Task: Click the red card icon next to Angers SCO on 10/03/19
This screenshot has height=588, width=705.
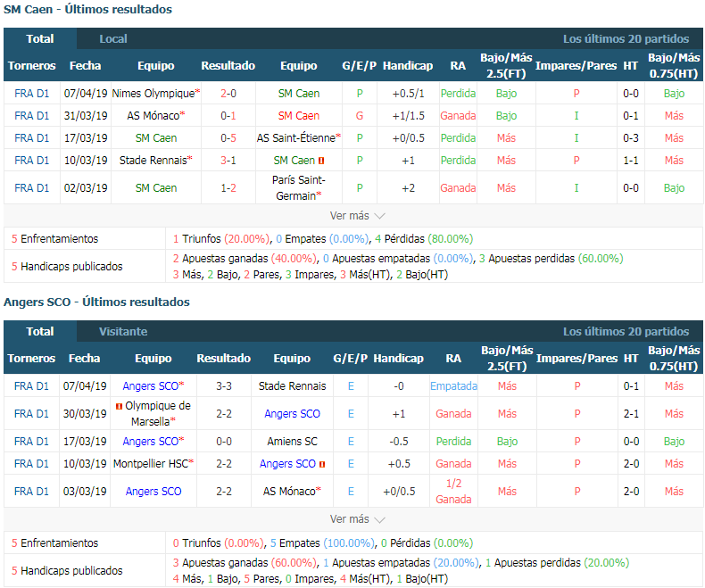Action: click(322, 464)
